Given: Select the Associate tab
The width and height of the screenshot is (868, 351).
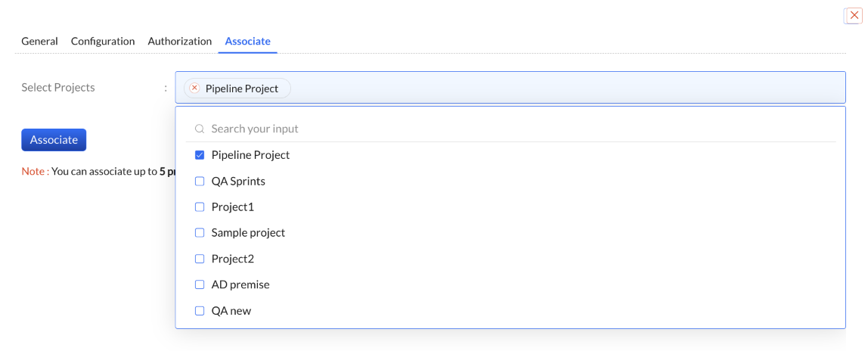Looking at the screenshot, I should click(x=247, y=41).
